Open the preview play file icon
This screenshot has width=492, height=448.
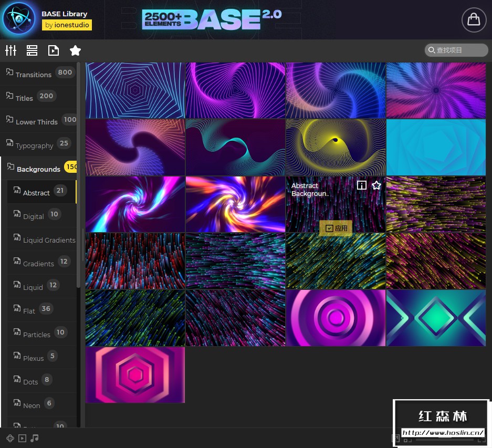tap(54, 50)
